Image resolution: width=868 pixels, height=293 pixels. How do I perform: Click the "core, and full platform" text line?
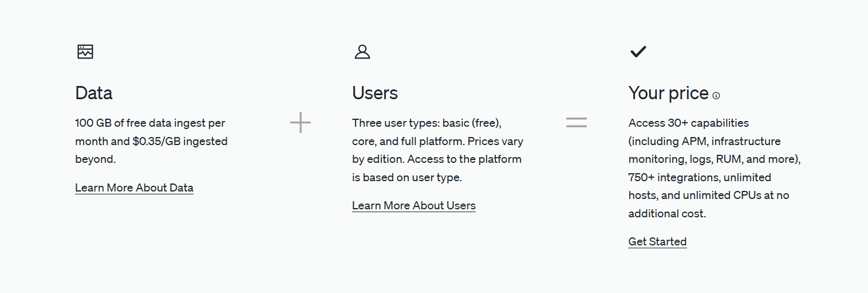[408, 141]
